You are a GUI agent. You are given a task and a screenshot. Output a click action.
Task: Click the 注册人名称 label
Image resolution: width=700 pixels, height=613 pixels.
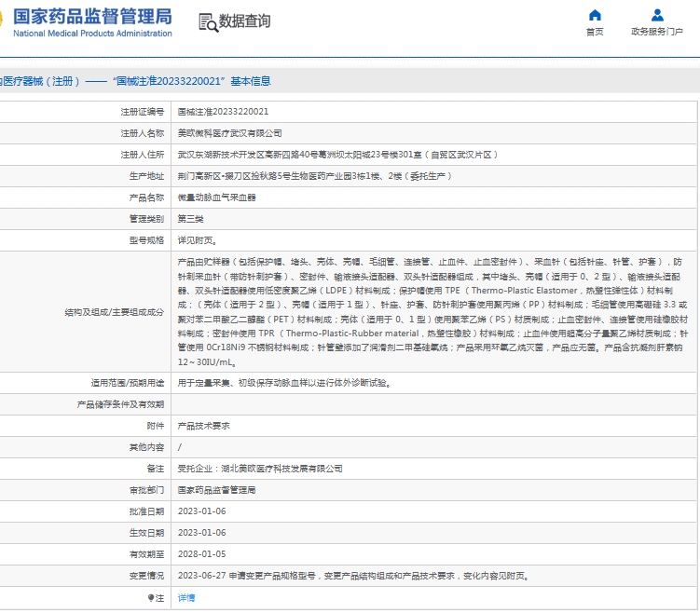(x=143, y=133)
